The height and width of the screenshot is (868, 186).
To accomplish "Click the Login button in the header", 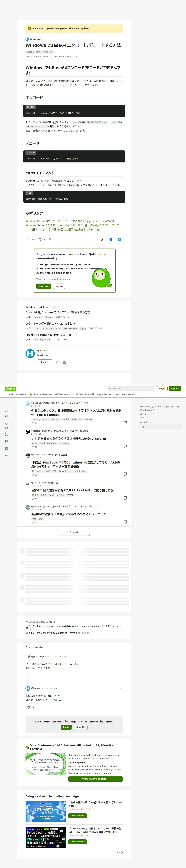I will (x=162, y=389).
